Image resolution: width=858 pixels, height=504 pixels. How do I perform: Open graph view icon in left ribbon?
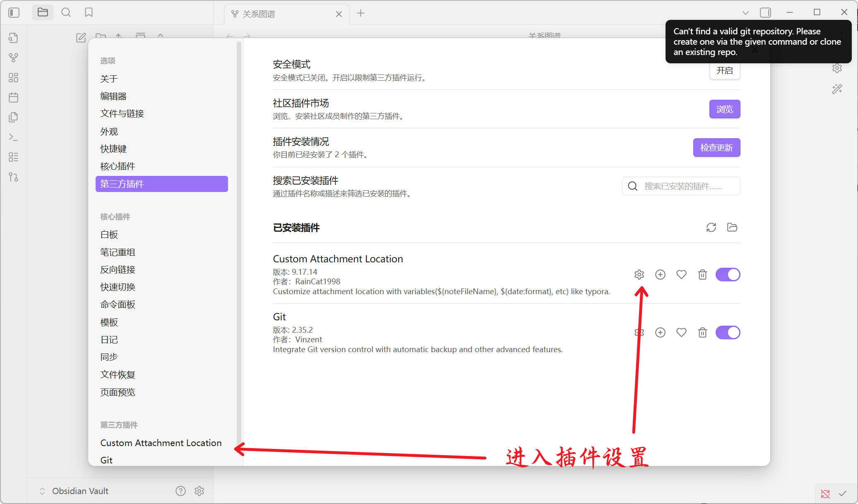point(14,58)
